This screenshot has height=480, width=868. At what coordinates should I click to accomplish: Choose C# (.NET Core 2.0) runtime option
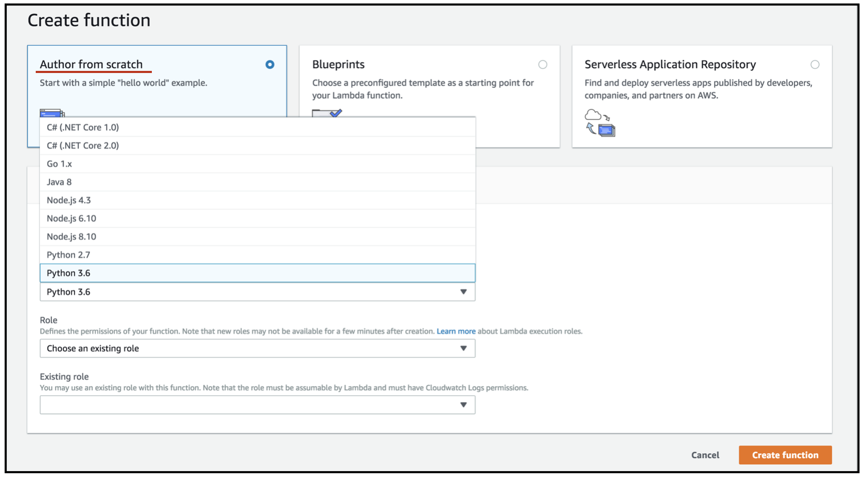pyautogui.click(x=257, y=145)
